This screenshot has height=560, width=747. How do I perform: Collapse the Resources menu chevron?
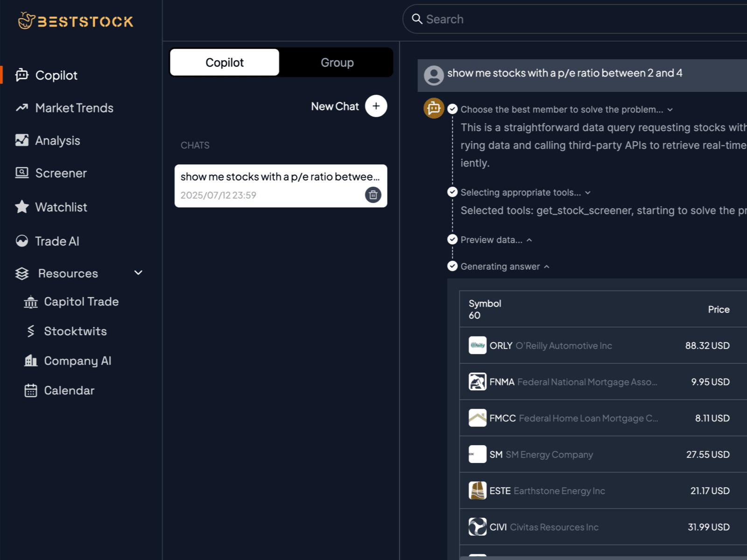click(x=138, y=273)
